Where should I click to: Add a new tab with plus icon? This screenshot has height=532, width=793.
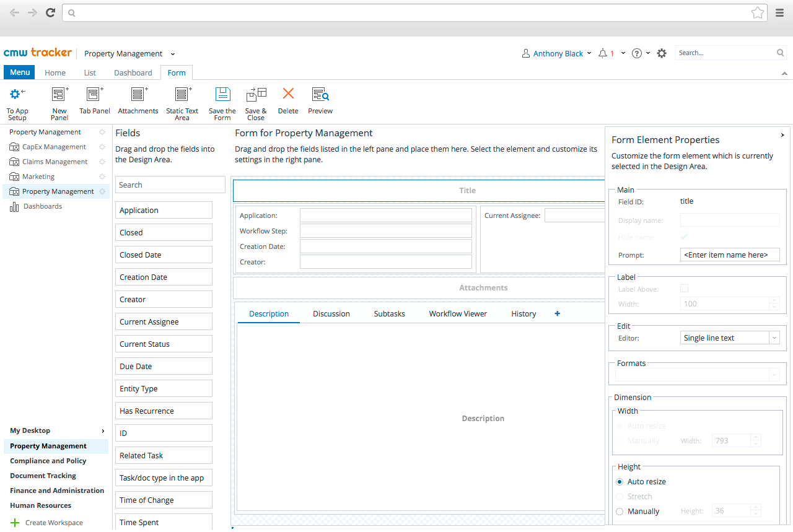pyautogui.click(x=557, y=313)
